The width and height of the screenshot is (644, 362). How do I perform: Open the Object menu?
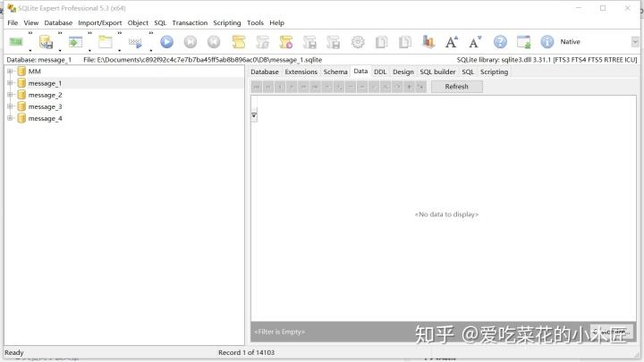[138, 23]
